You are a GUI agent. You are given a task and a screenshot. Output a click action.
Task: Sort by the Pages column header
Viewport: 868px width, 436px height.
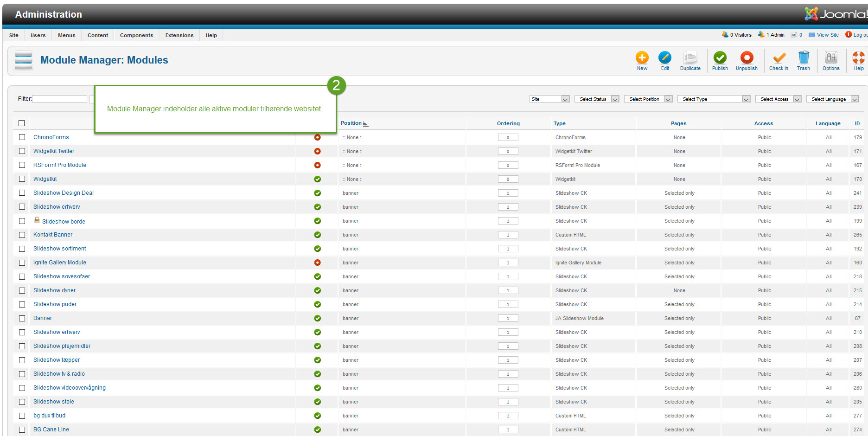pyautogui.click(x=678, y=123)
